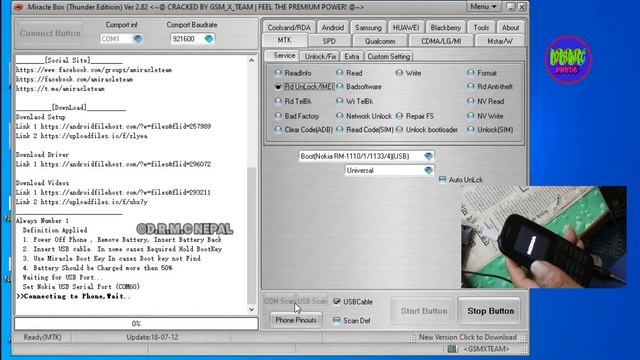Switch to the CDMA/LG/MI tab

441,41
